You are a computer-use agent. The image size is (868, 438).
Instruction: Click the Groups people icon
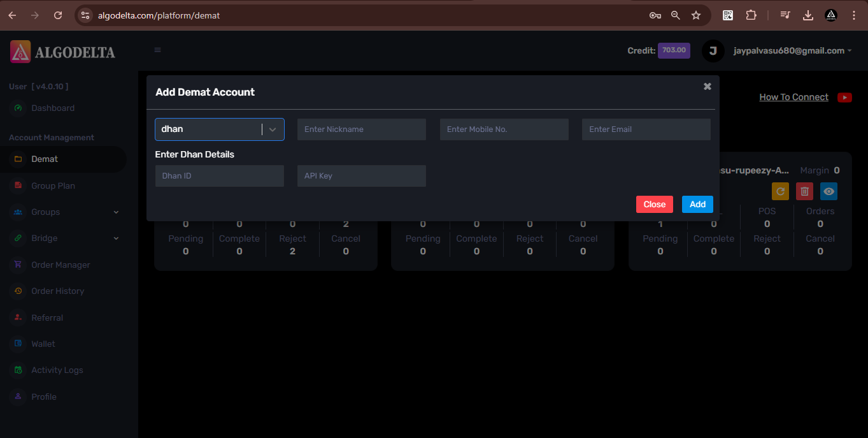[x=18, y=212]
